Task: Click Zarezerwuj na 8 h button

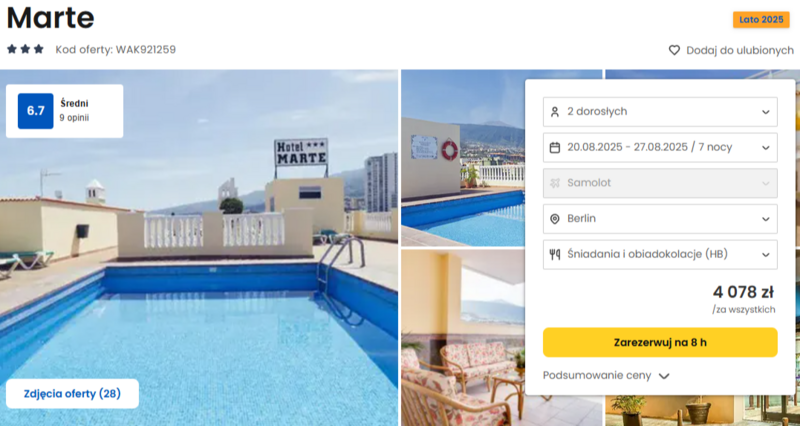Action: pyautogui.click(x=660, y=342)
